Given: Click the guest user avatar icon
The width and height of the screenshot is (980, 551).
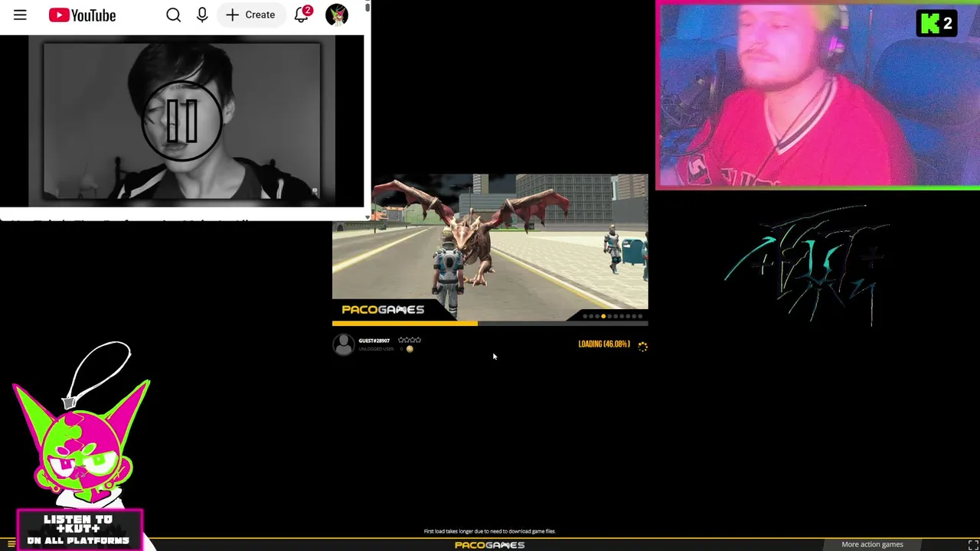Looking at the screenshot, I should click(344, 344).
